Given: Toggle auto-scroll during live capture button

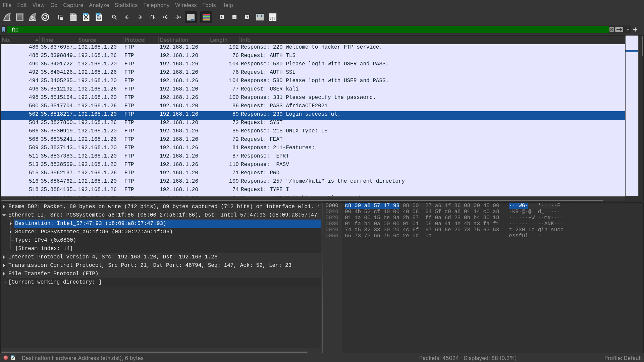Looking at the screenshot, I should [x=191, y=17].
